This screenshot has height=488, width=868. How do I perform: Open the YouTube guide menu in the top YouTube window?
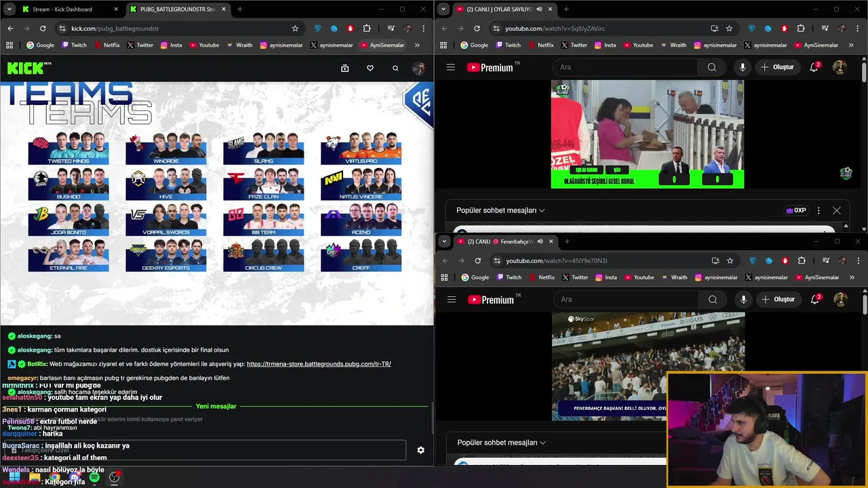click(450, 67)
